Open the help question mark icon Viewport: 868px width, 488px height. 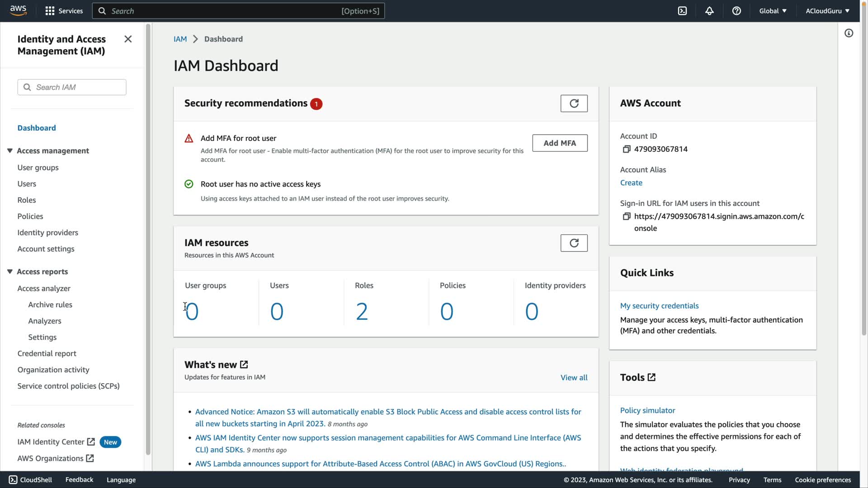pyautogui.click(x=736, y=11)
